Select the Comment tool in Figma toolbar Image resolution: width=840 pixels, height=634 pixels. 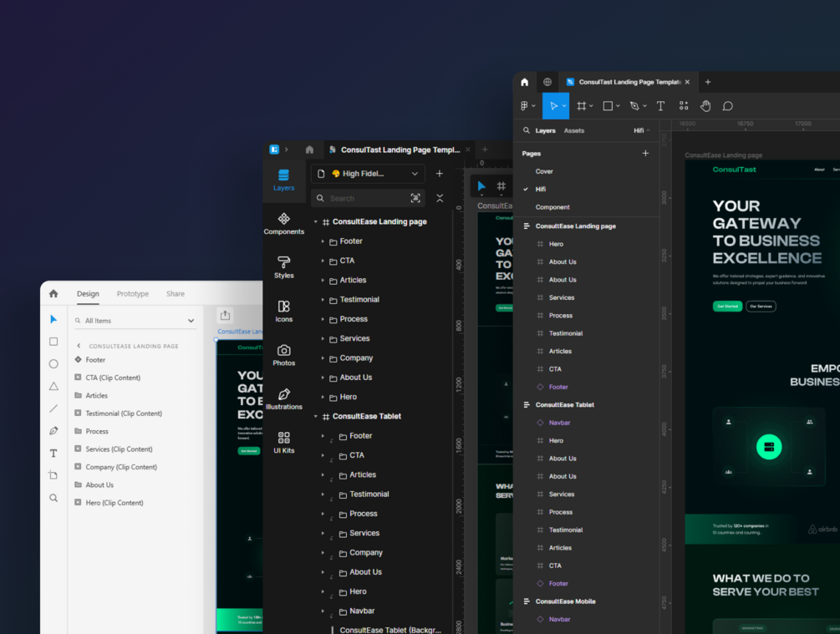(x=727, y=106)
